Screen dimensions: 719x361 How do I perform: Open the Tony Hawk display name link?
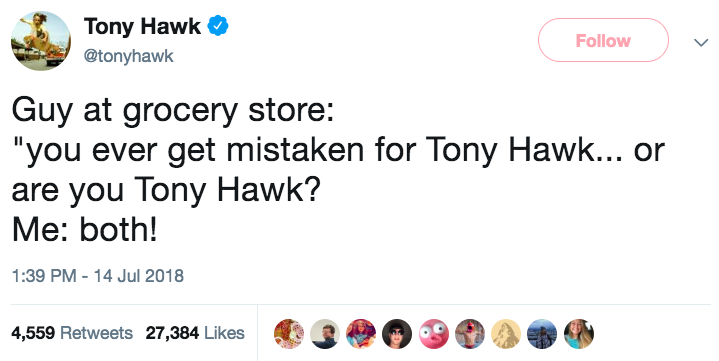tap(142, 26)
